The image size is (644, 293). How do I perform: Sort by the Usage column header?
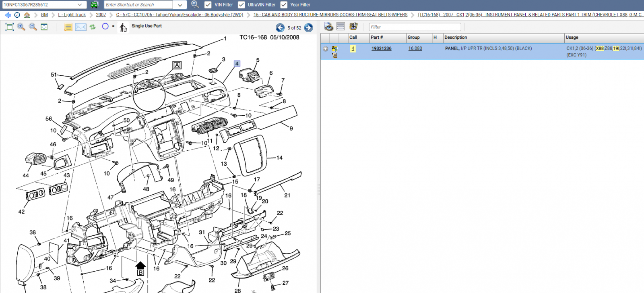pos(604,37)
